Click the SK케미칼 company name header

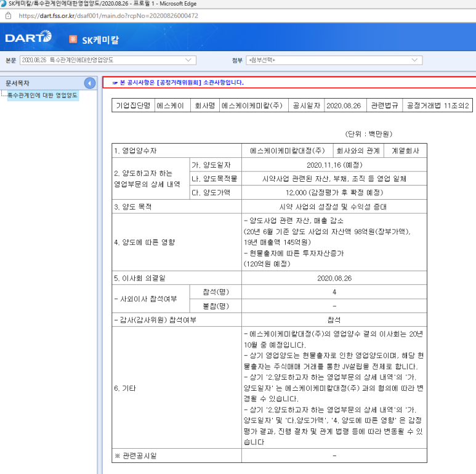pos(100,40)
